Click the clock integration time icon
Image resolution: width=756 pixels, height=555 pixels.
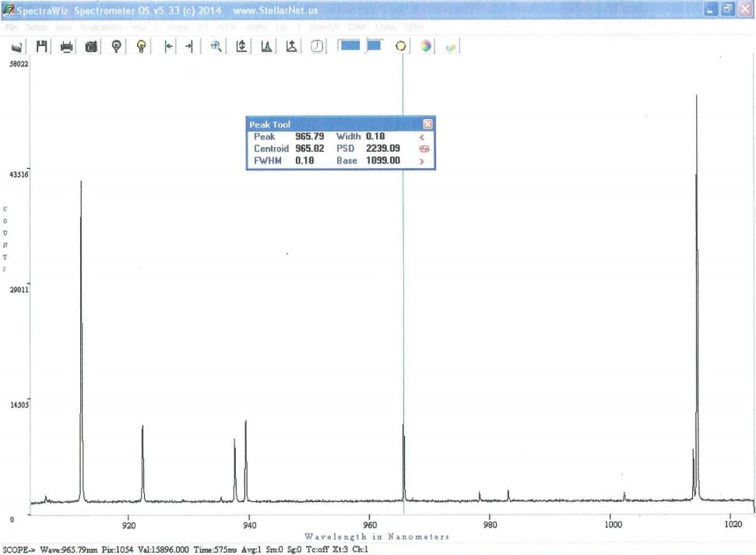317,46
